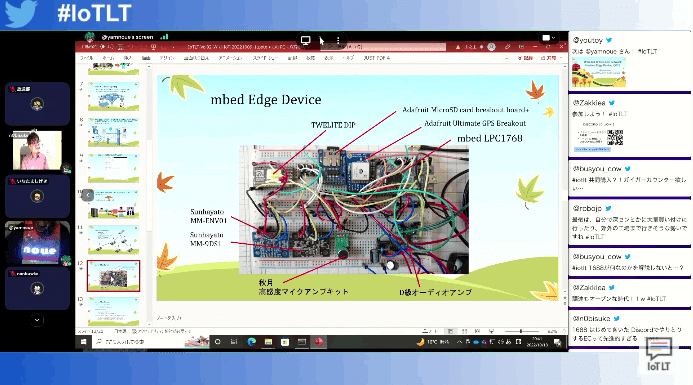Click the QR code image in the @Zakkiee tweet
Image resolution: width=693 pixels, height=385 pixels.
pyautogui.click(x=614, y=137)
